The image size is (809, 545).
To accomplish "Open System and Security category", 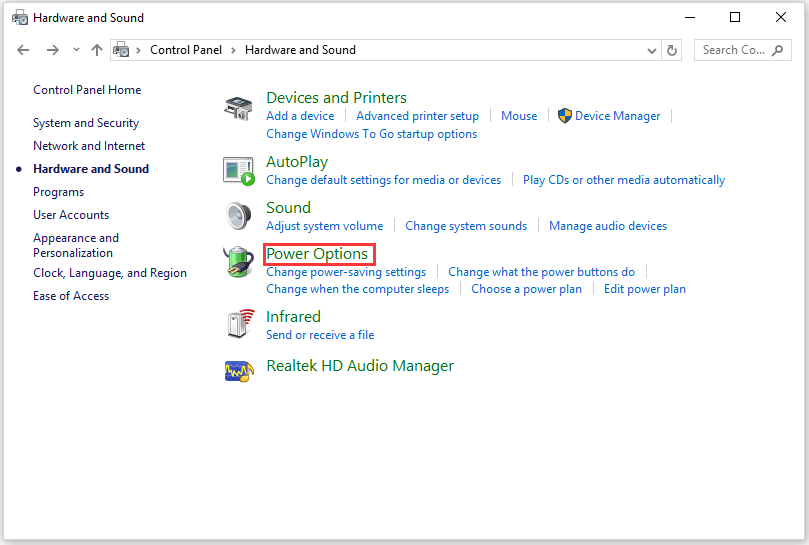I will pyautogui.click(x=86, y=123).
